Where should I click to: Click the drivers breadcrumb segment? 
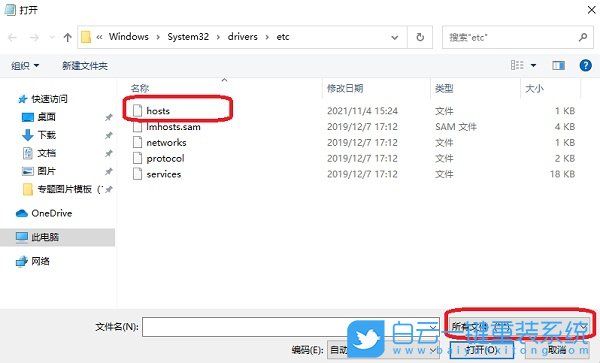(x=243, y=37)
